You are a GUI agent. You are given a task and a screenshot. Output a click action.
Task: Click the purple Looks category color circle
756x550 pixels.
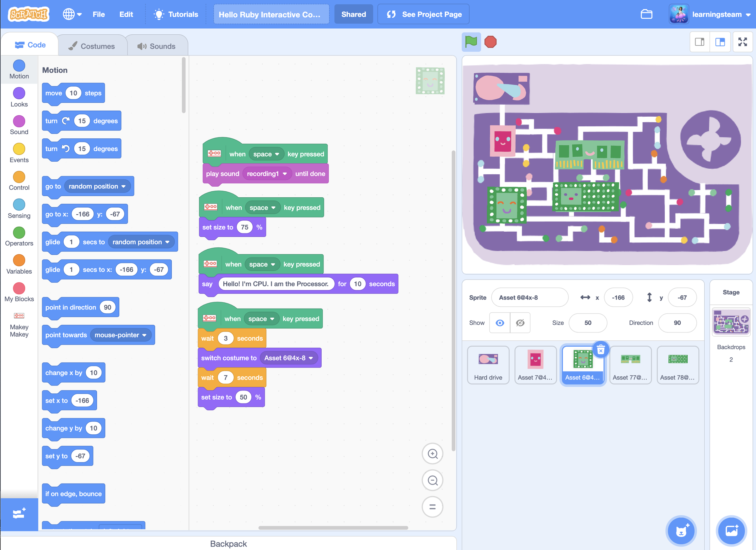click(19, 93)
